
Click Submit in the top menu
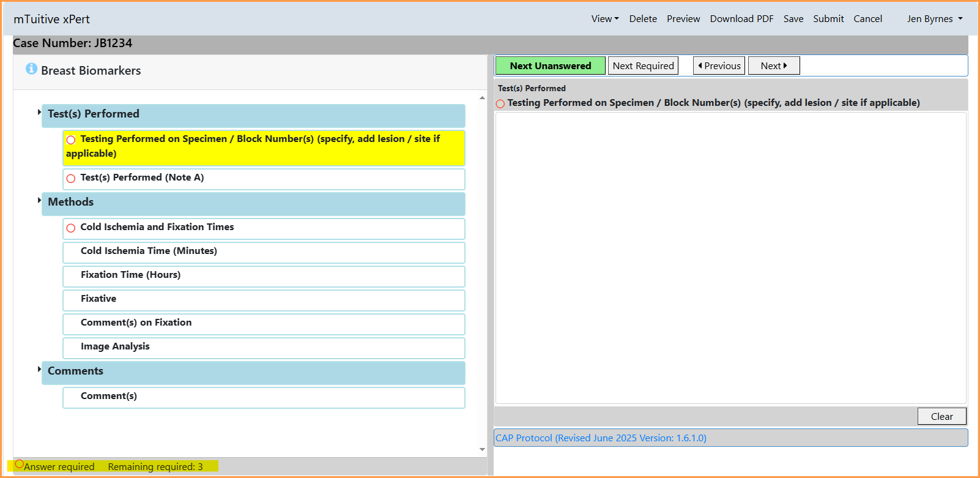point(828,19)
